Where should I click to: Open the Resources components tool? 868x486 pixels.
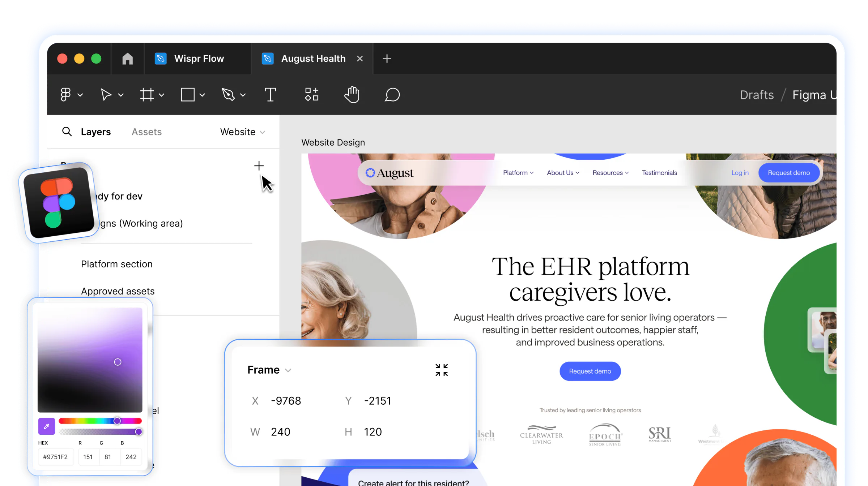311,94
